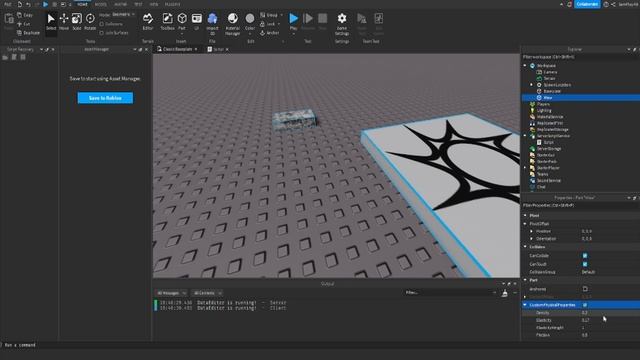640x360 pixels.
Task: Select Baseplate in Explorer
Action: point(551,91)
